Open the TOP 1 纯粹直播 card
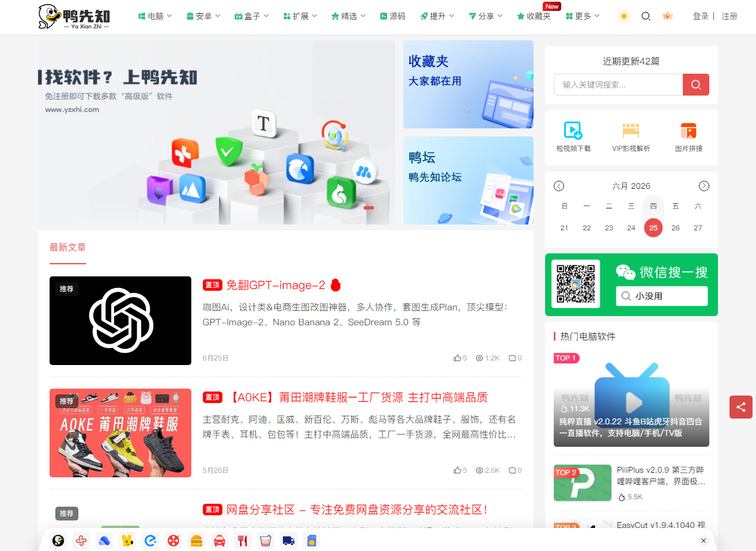756x551 pixels. coord(632,400)
